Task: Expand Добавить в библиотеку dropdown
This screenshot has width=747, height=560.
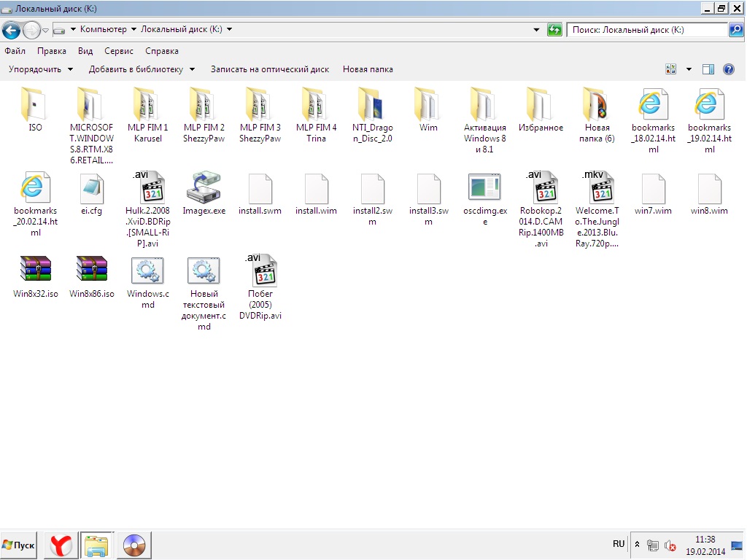Action: point(142,69)
